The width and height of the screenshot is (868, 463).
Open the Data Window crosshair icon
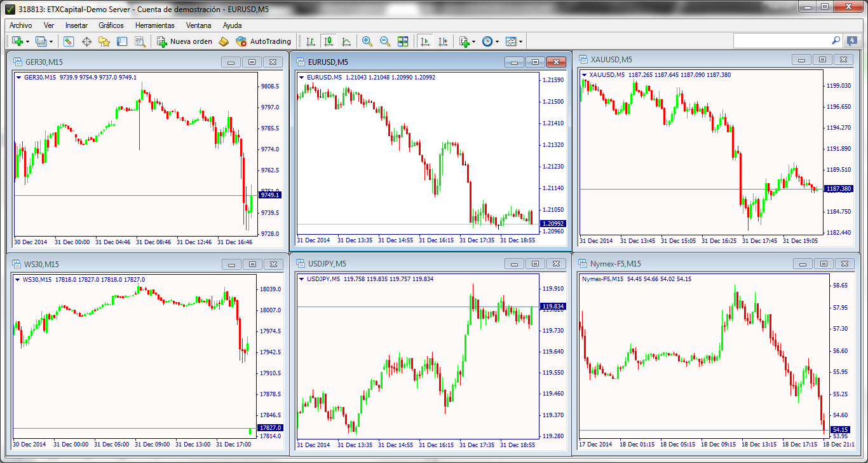[x=86, y=41]
